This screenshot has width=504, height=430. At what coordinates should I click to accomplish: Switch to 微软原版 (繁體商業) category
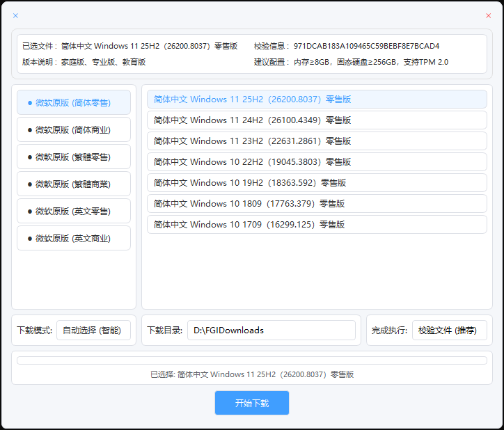(x=74, y=184)
